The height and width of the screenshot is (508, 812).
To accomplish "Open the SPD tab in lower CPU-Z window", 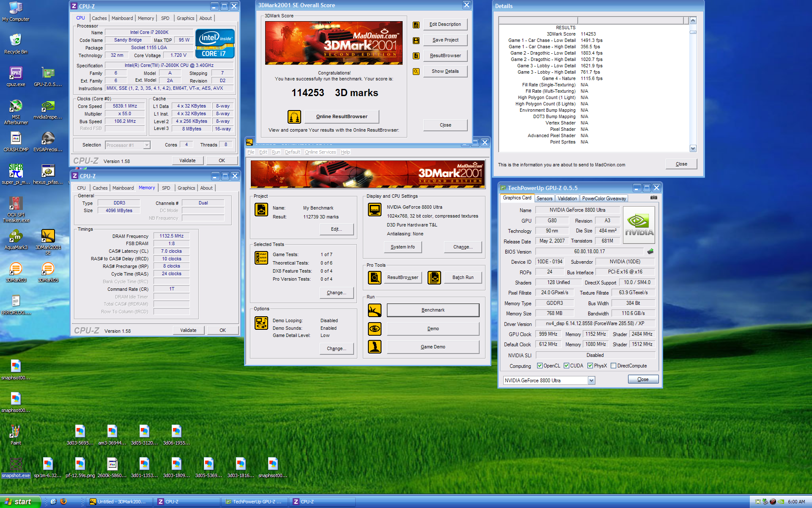I will coord(166,188).
